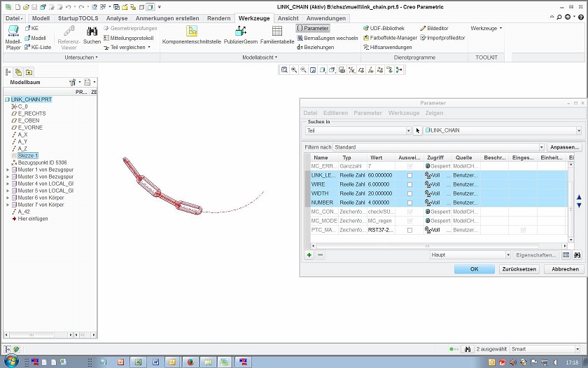Viewport: 588px width, 368px height.
Task: Toggle Ausweisen checkbox for NUMBER row
Action: point(410,203)
